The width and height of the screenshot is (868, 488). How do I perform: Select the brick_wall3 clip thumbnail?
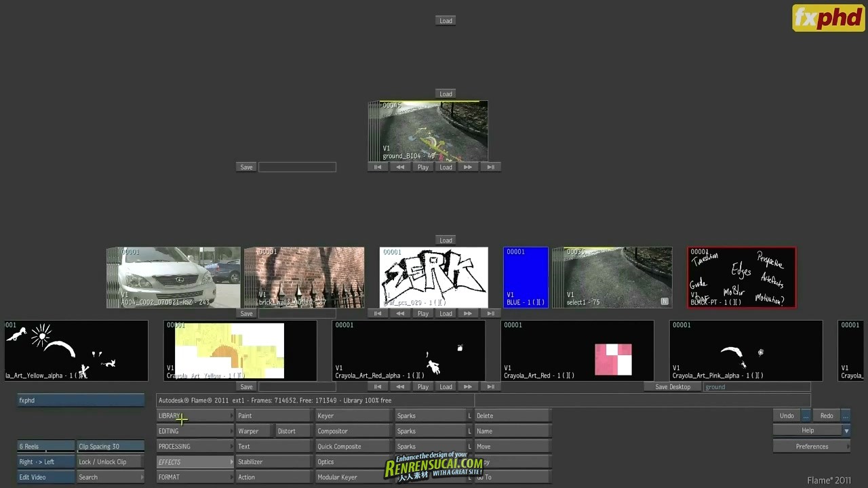point(304,277)
